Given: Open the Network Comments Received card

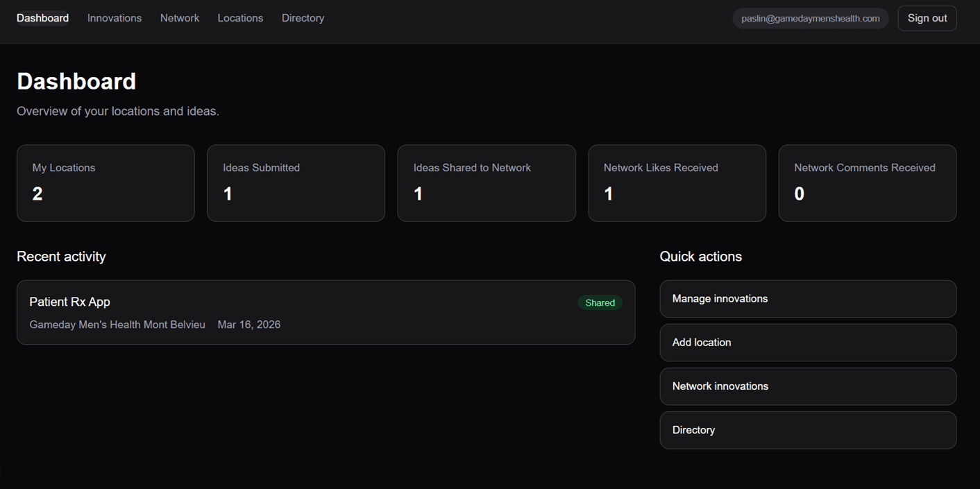Looking at the screenshot, I should [x=867, y=183].
